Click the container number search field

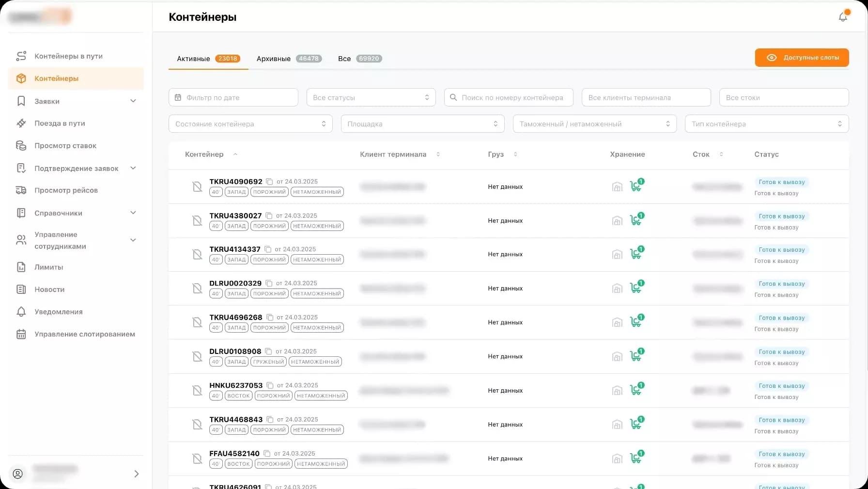[512, 97]
